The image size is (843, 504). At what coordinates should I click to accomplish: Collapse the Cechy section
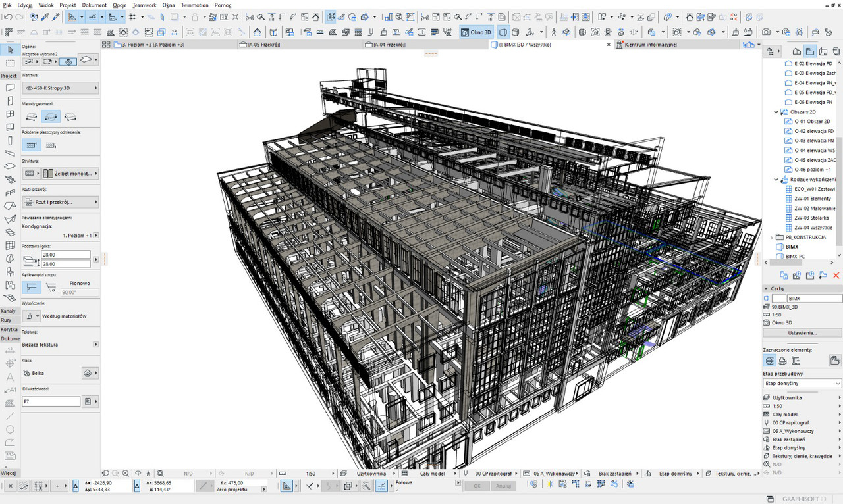(766, 288)
